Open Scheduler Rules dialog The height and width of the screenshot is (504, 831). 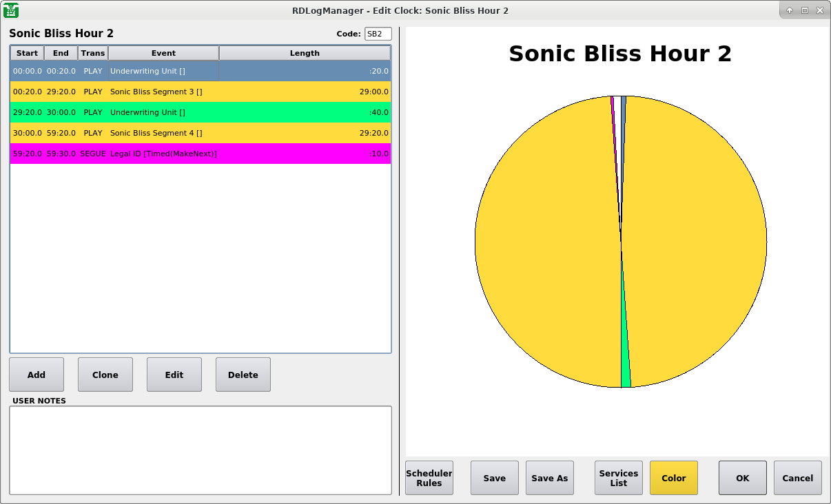coord(429,478)
